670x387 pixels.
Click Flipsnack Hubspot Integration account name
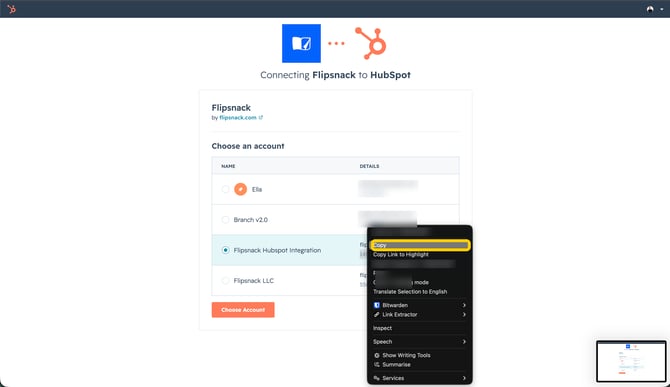click(277, 250)
